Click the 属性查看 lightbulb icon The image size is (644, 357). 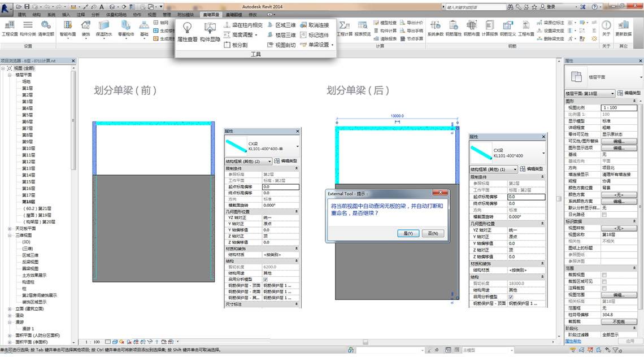pos(188,28)
